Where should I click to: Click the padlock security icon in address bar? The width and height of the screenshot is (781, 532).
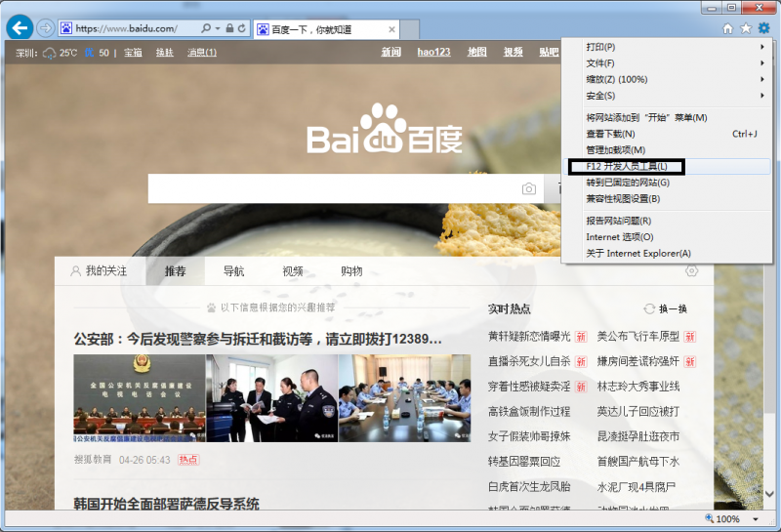tap(229, 28)
